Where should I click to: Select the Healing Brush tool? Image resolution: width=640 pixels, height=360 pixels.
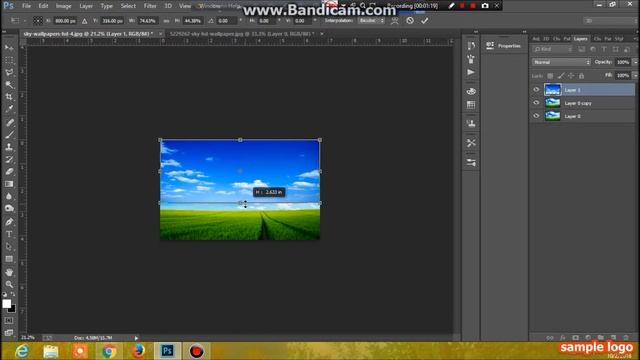pos(9,122)
